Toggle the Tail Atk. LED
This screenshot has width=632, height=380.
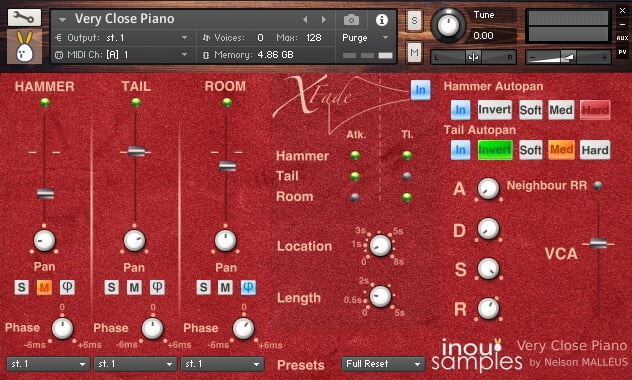pos(355,177)
